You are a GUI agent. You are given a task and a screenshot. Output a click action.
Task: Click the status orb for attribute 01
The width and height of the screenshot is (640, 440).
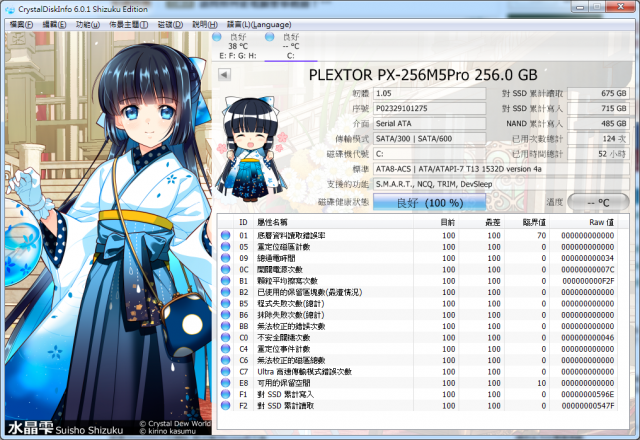point(225,236)
